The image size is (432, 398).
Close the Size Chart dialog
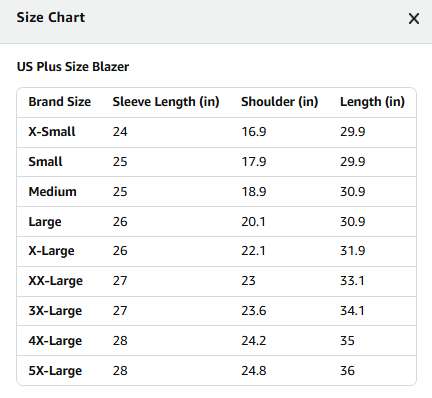pyautogui.click(x=414, y=19)
